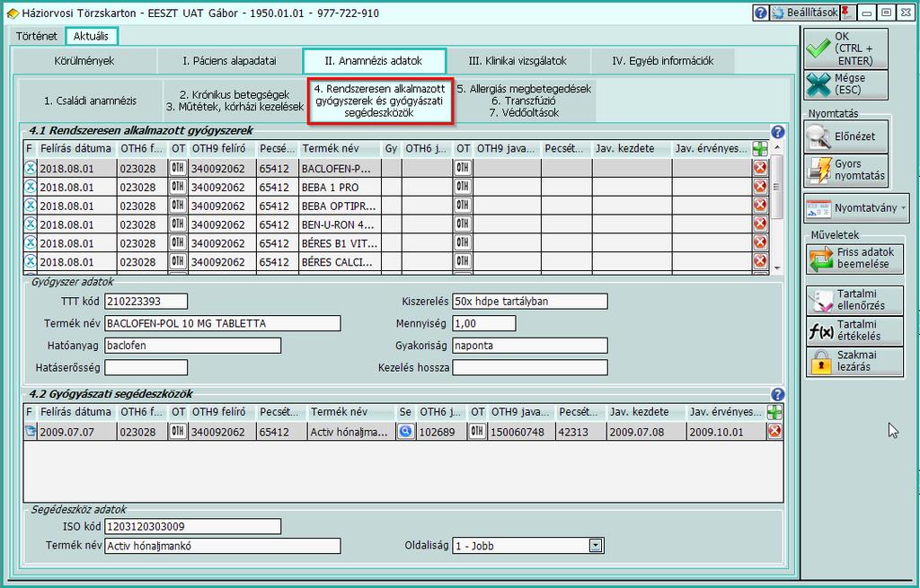
Task: Open the title bar help icon
Action: 760,13
